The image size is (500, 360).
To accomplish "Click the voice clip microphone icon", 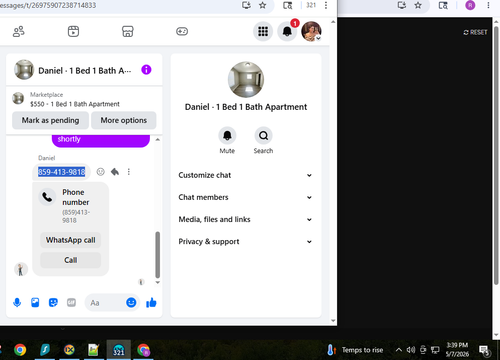I will tap(17, 303).
